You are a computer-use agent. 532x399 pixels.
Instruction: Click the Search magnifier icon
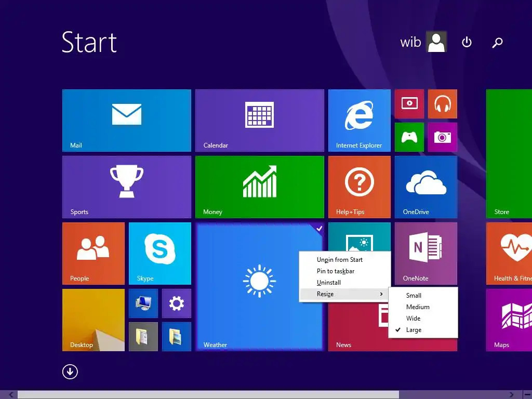point(497,43)
